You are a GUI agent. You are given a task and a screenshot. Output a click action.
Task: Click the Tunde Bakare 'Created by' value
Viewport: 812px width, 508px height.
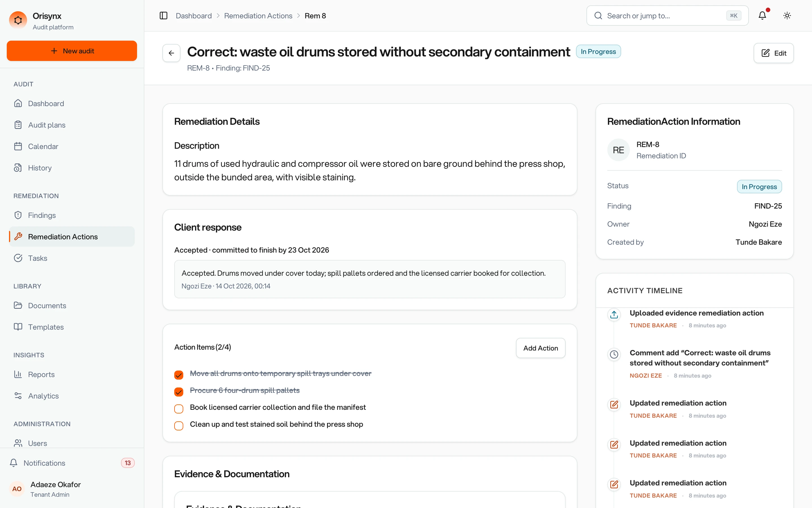(x=758, y=242)
